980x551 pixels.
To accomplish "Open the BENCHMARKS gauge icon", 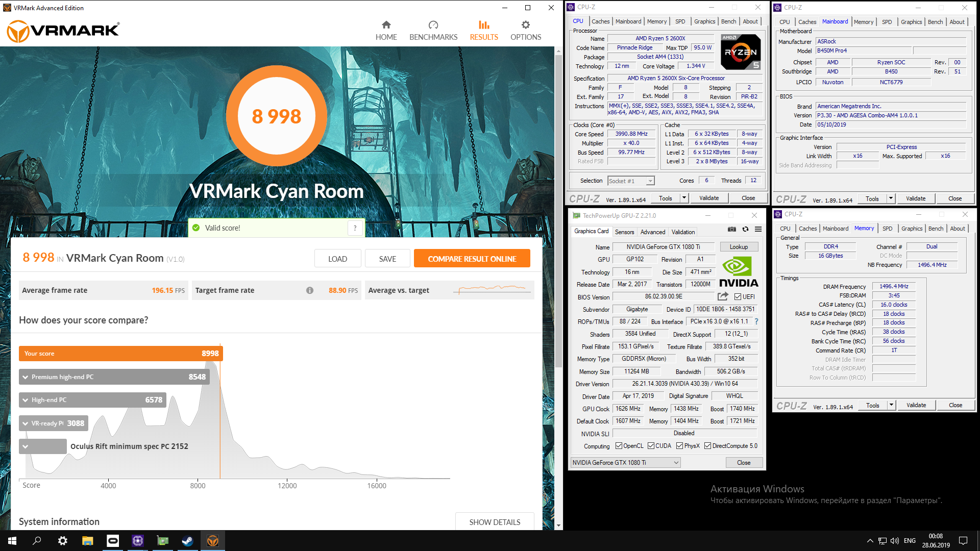I will click(x=433, y=25).
